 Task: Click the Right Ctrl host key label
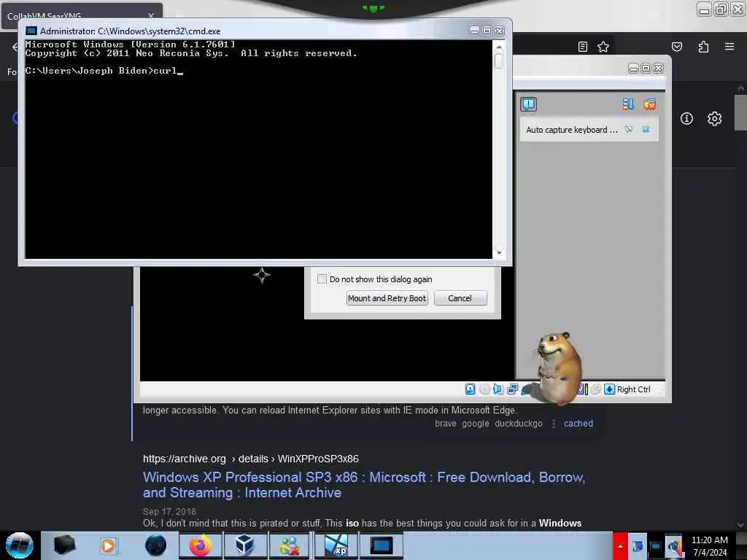click(634, 389)
